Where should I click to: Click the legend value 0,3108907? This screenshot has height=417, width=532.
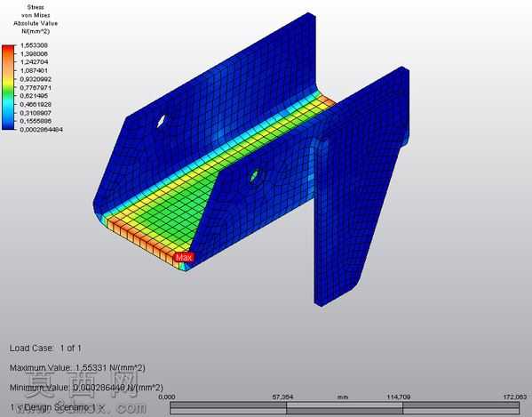click(x=36, y=113)
